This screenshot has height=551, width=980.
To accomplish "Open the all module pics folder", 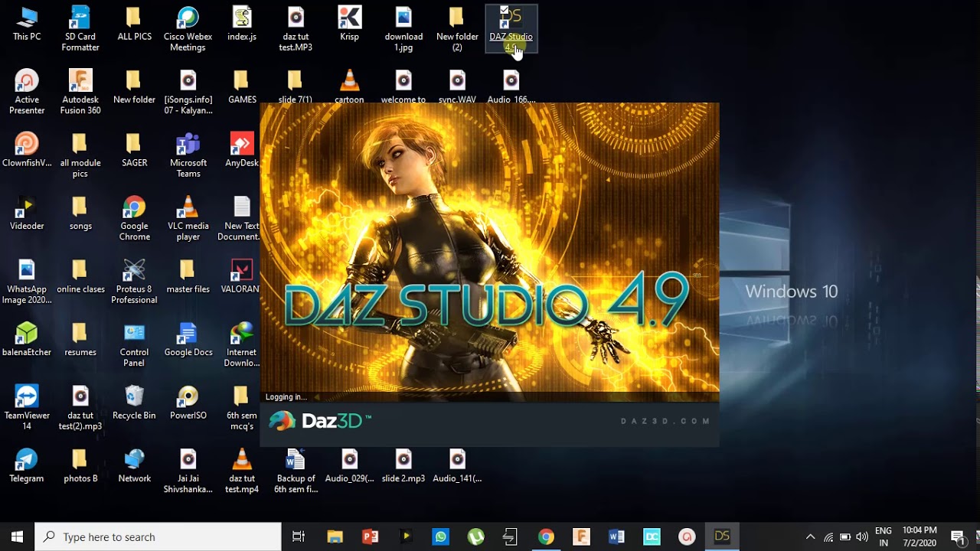I will tap(80, 155).
